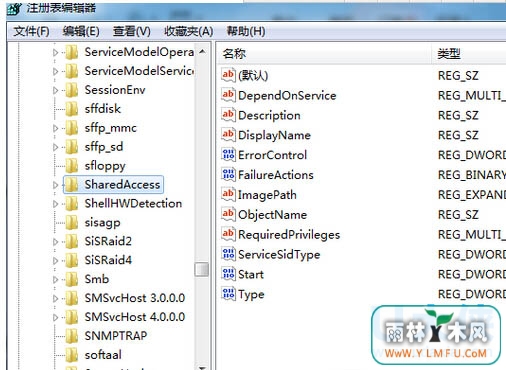Click the sfloppy folder icon

[x=72, y=166]
